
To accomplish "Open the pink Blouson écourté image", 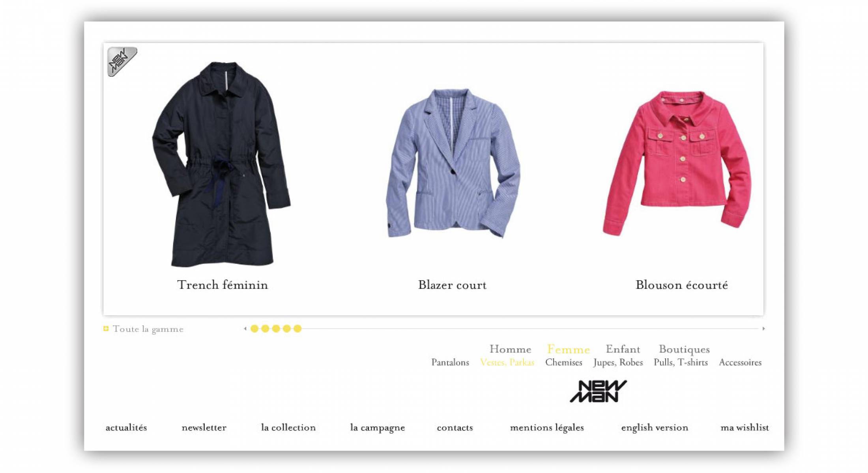I will pos(677,163).
